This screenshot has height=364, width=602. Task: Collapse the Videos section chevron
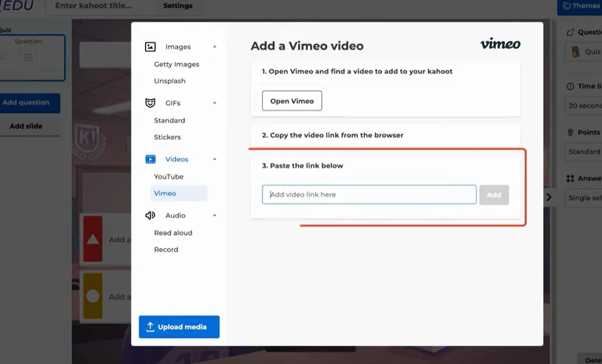pyautogui.click(x=214, y=159)
